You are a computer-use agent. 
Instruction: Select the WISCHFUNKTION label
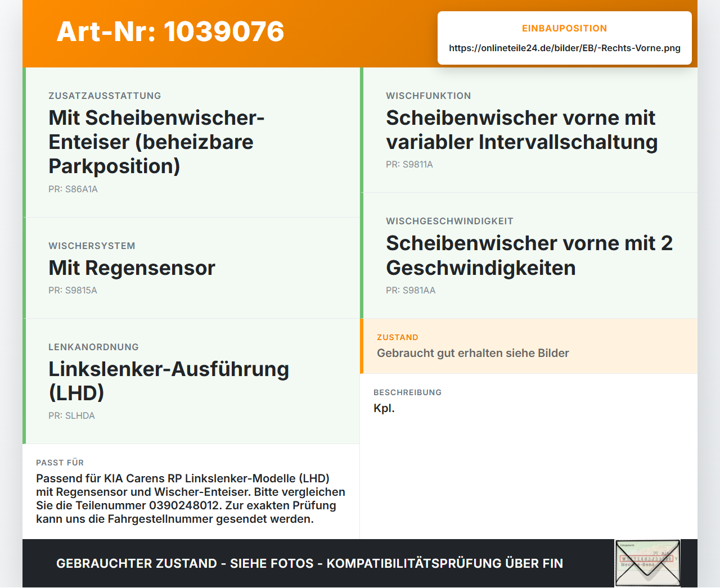click(x=429, y=96)
